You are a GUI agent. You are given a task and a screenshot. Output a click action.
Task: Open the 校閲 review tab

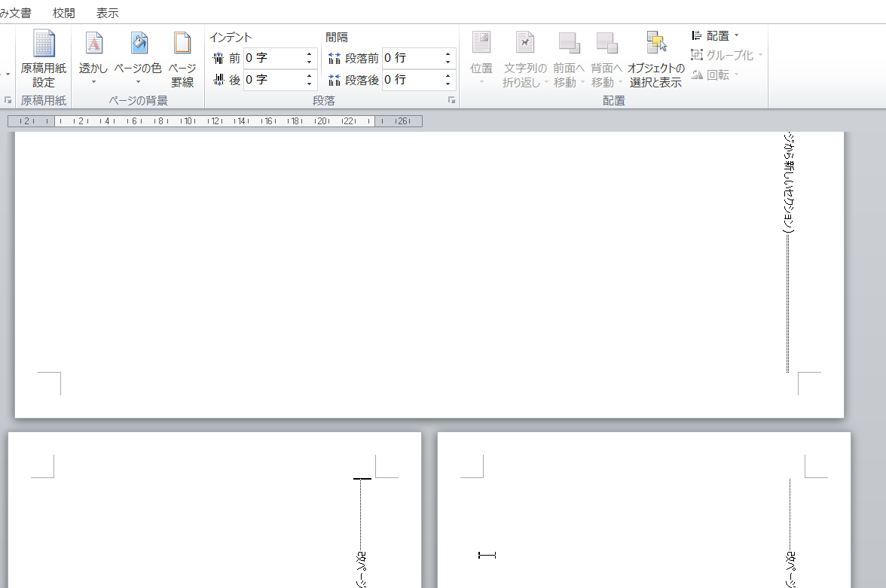64,13
